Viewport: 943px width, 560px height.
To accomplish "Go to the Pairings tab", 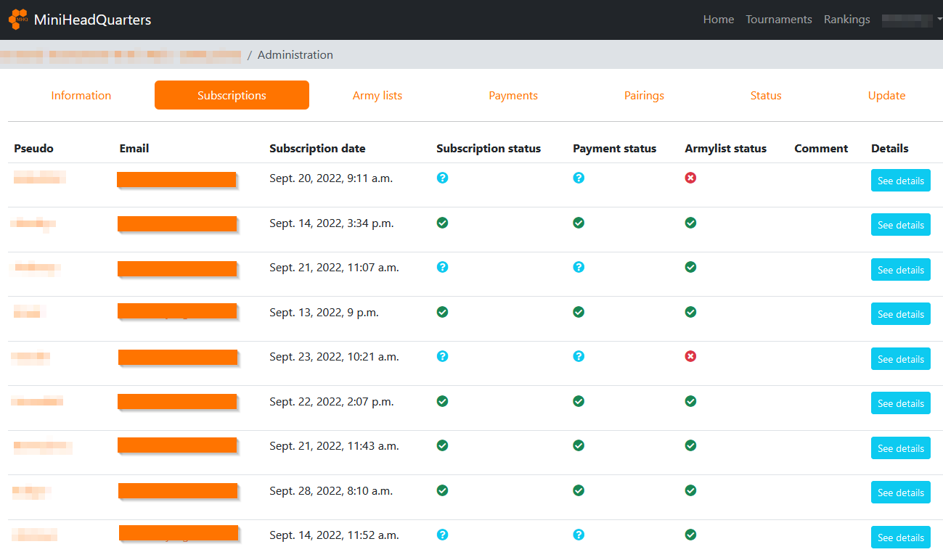I will (x=644, y=96).
